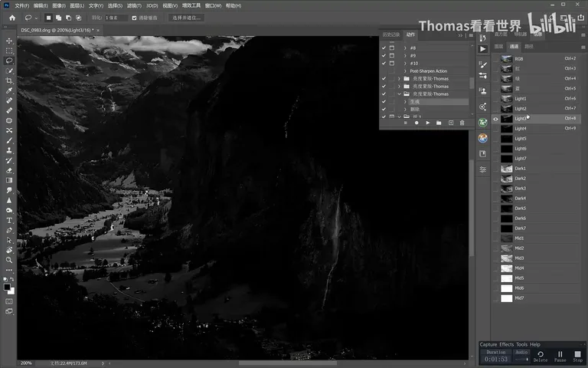Create new action with plus icon
The width and height of the screenshot is (588, 368).
[x=451, y=123]
